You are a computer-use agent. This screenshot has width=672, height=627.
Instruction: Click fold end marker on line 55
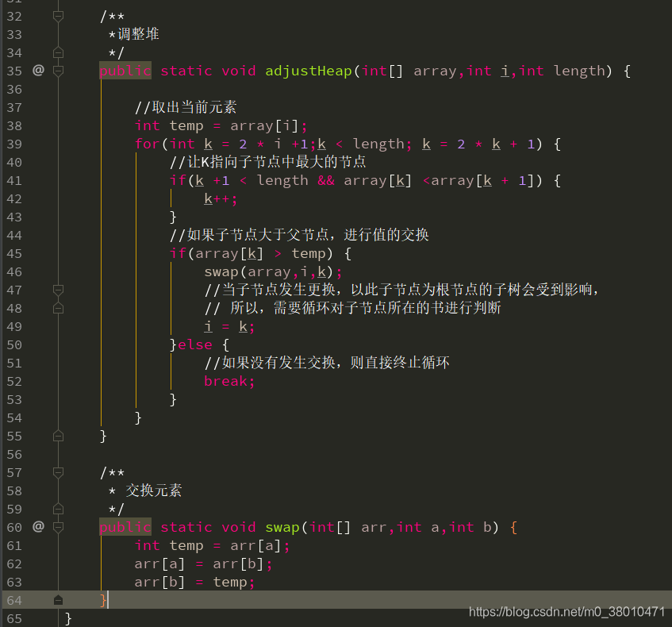pos(58,437)
